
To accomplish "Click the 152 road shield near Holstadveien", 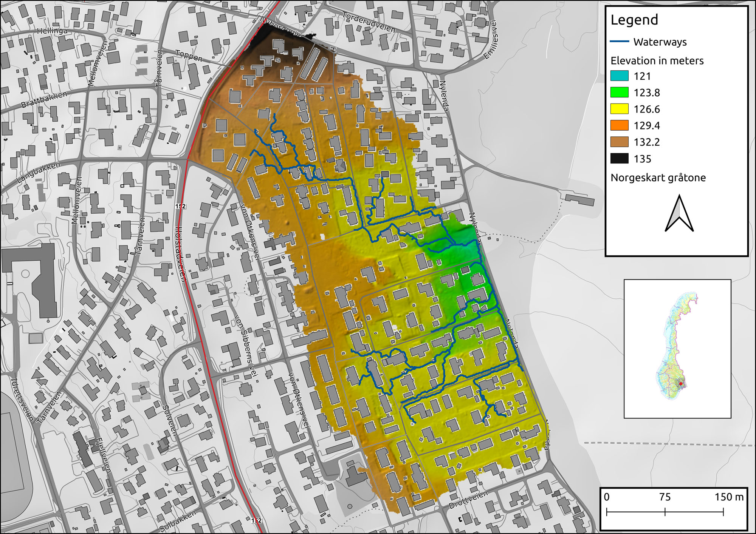I will [x=181, y=206].
